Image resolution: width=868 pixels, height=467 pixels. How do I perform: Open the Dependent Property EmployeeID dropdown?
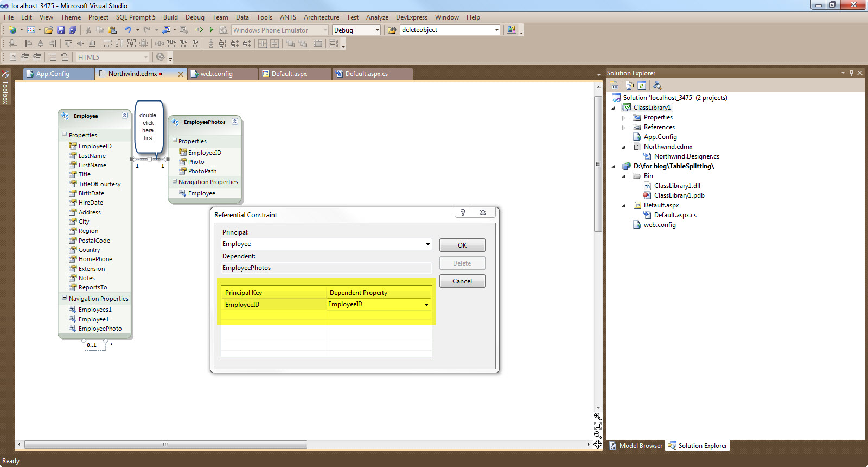pos(426,305)
